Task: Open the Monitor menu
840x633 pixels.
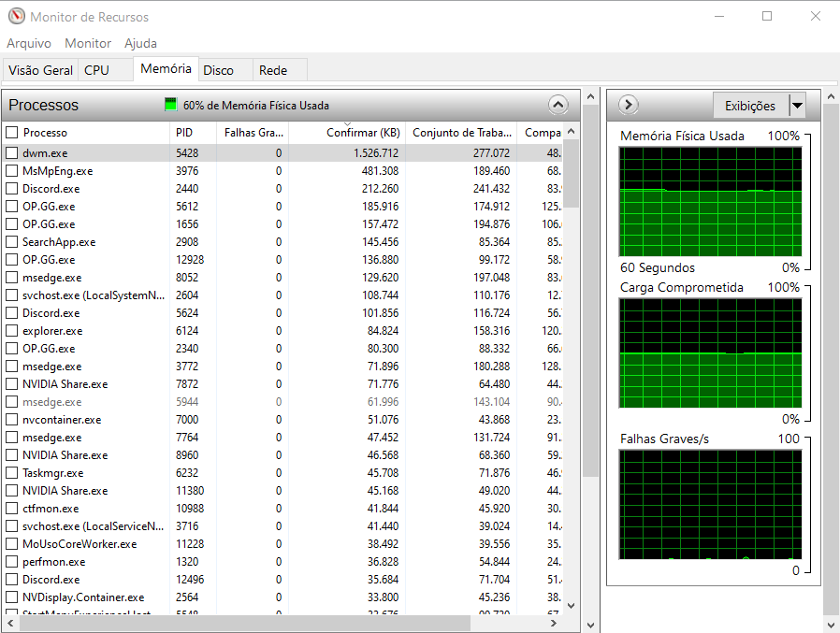Action: coord(88,43)
